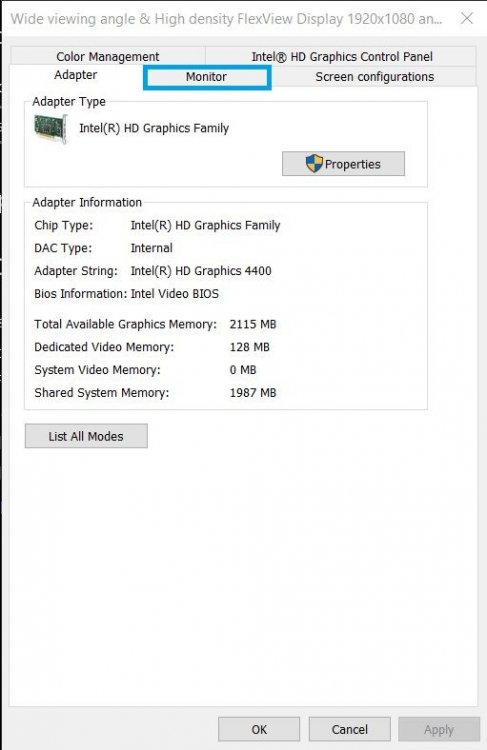The height and width of the screenshot is (750, 487).
Task: Cancel the display adapter dialog
Action: [x=350, y=729]
